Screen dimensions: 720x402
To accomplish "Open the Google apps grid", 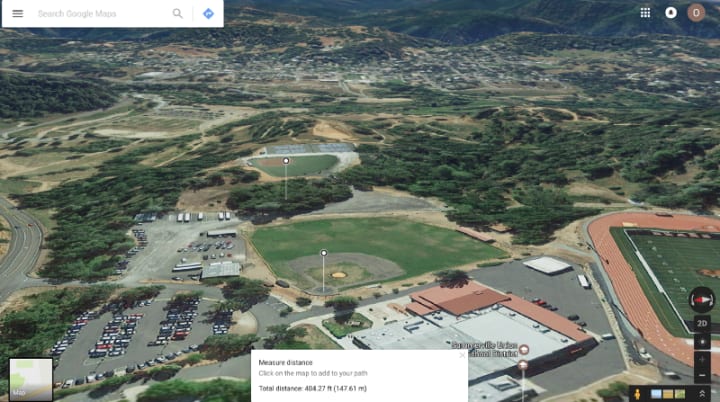I will pyautogui.click(x=645, y=13).
